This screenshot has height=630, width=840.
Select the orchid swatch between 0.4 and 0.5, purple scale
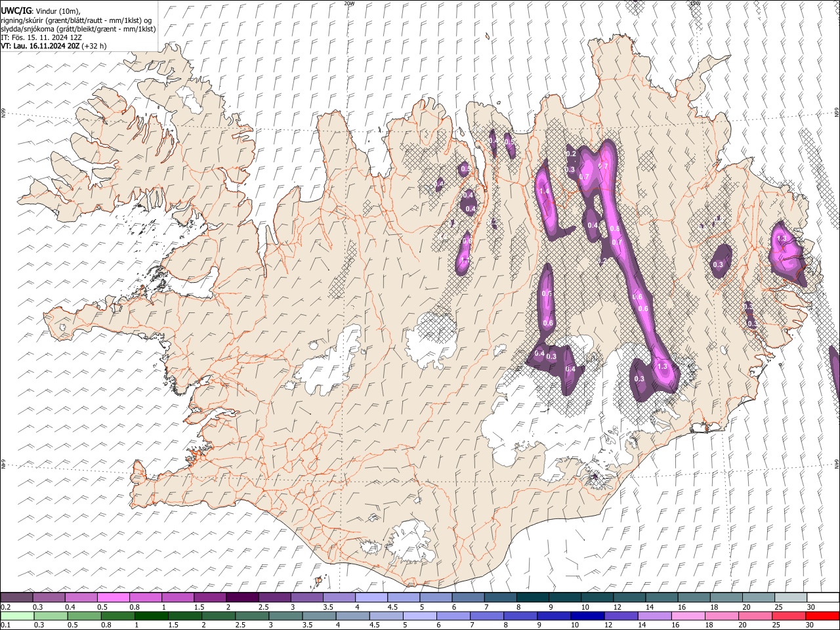[x=82, y=597]
